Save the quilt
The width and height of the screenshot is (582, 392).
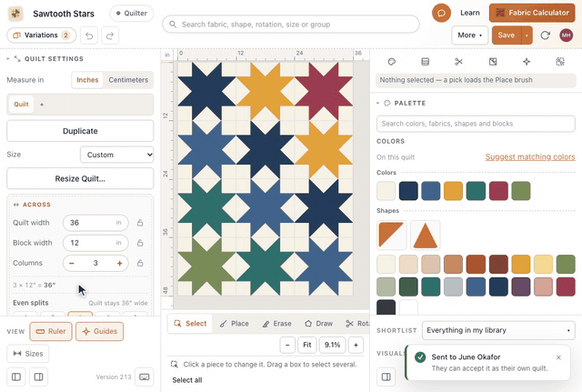[x=507, y=35]
